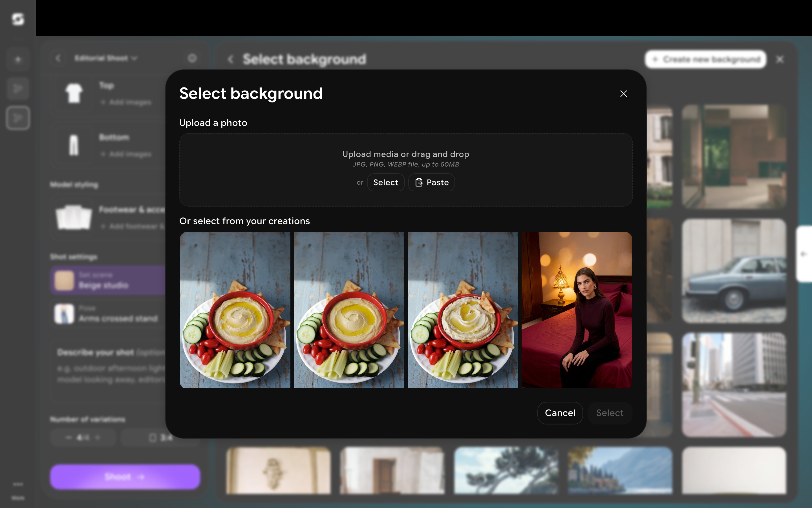
Task: Increase number of variations with plus
Action: tap(98, 437)
